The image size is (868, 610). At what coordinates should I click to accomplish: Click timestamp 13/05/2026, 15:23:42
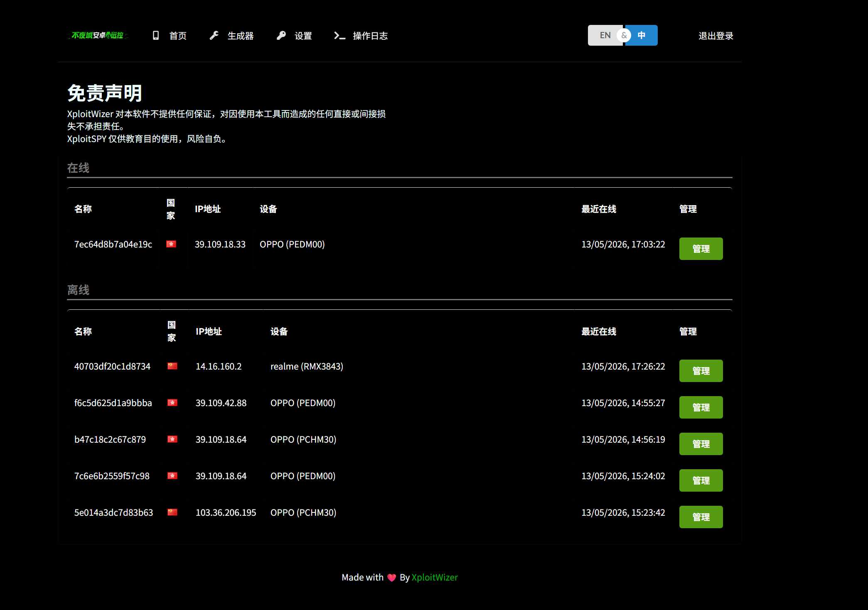coord(623,512)
